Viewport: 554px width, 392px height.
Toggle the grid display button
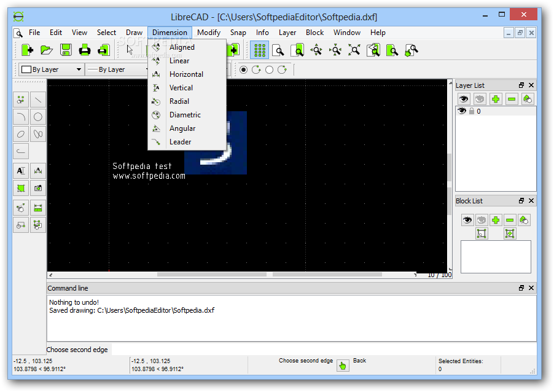click(x=259, y=50)
